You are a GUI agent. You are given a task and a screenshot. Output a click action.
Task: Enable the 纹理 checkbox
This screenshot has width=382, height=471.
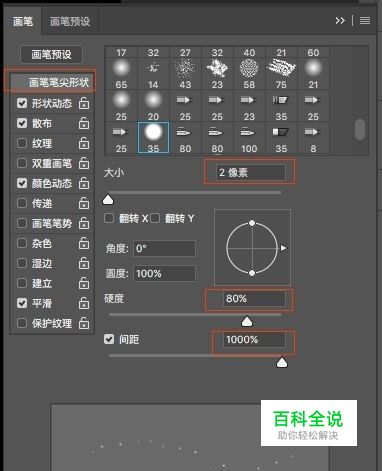[22, 143]
